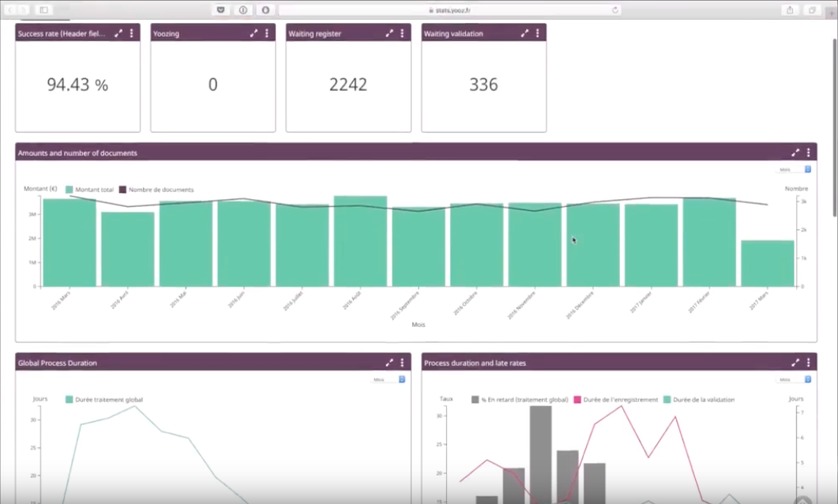838x504 pixels.
Task: Go forward in Safari
Action: click(23, 9)
